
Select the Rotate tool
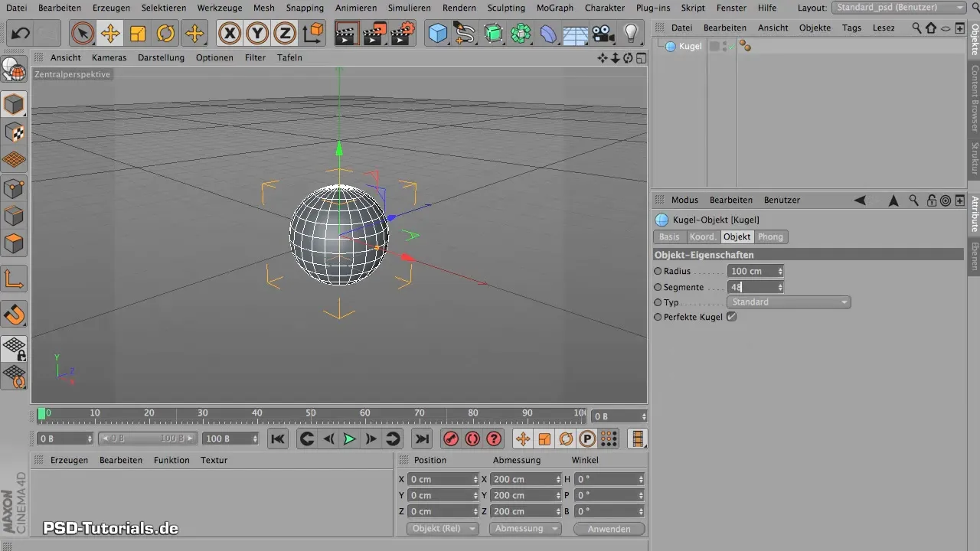[x=165, y=34]
